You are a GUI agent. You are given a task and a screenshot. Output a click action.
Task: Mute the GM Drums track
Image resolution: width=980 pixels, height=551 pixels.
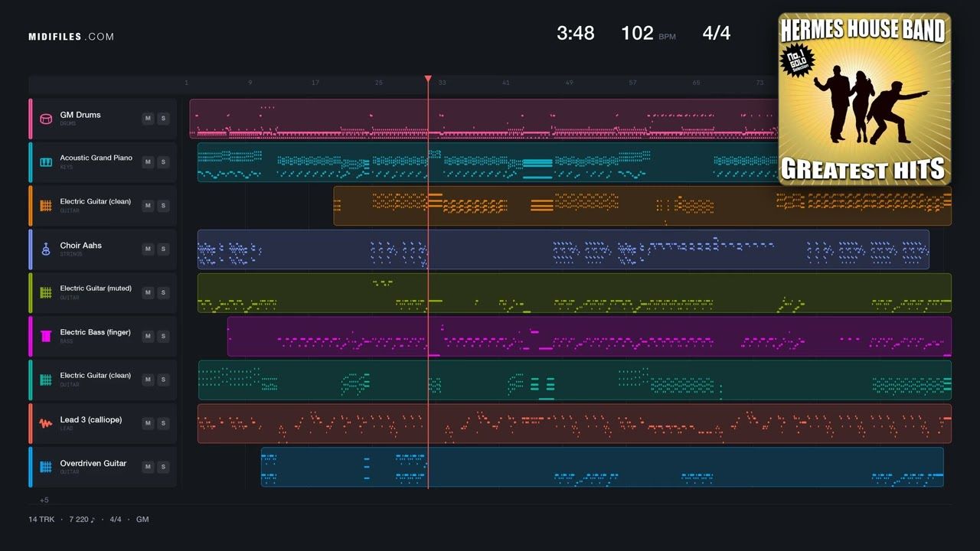(x=148, y=119)
